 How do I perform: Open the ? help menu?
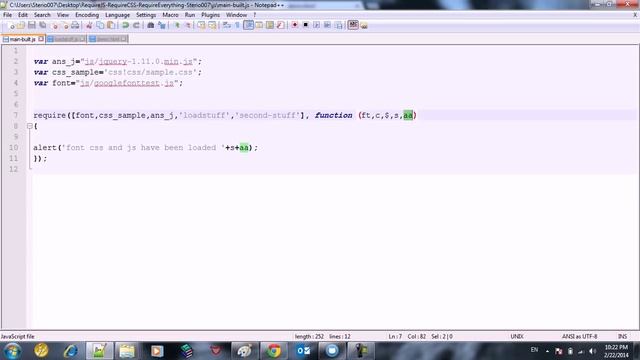tap(254, 15)
